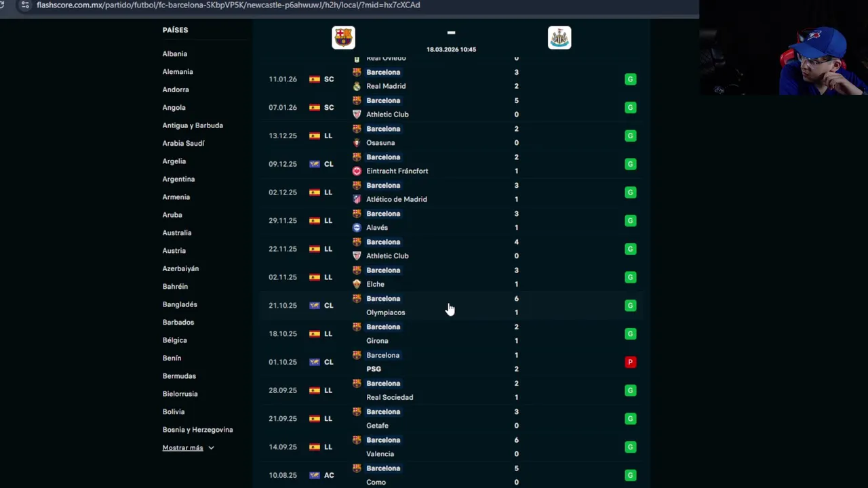Click the 10.08.25 AC competition label
This screenshot has height=488, width=868.
(329, 475)
